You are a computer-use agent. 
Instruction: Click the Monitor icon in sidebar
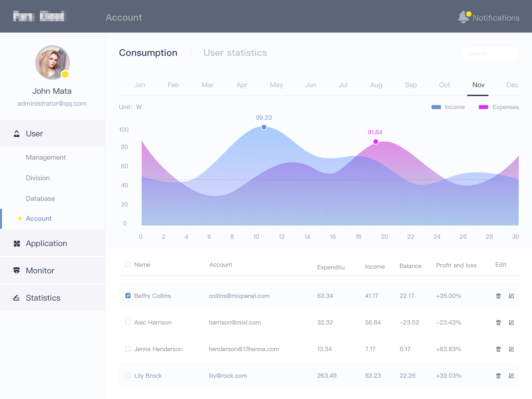[17, 271]
